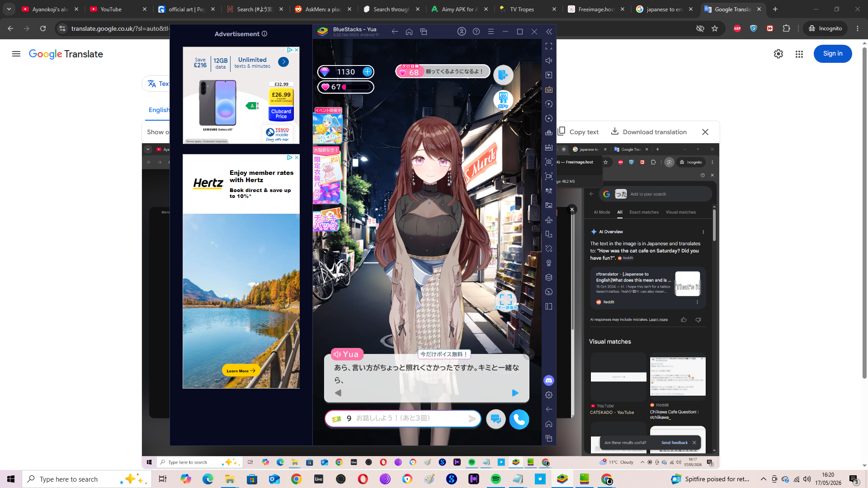
Task: Lock the mouse cursor via the sidebar icon
Action: click(x=549, y=75)
